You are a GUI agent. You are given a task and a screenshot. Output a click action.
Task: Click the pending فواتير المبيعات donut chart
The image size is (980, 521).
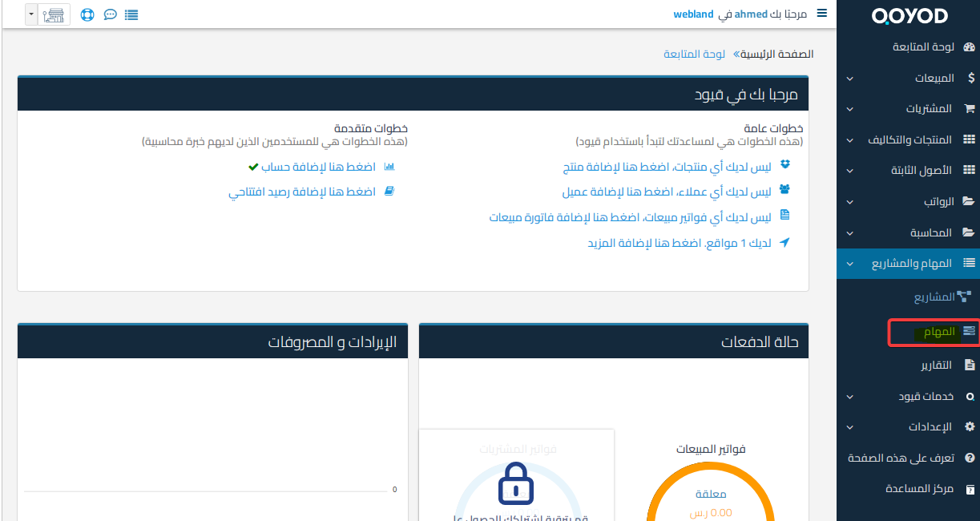point(712,493)
